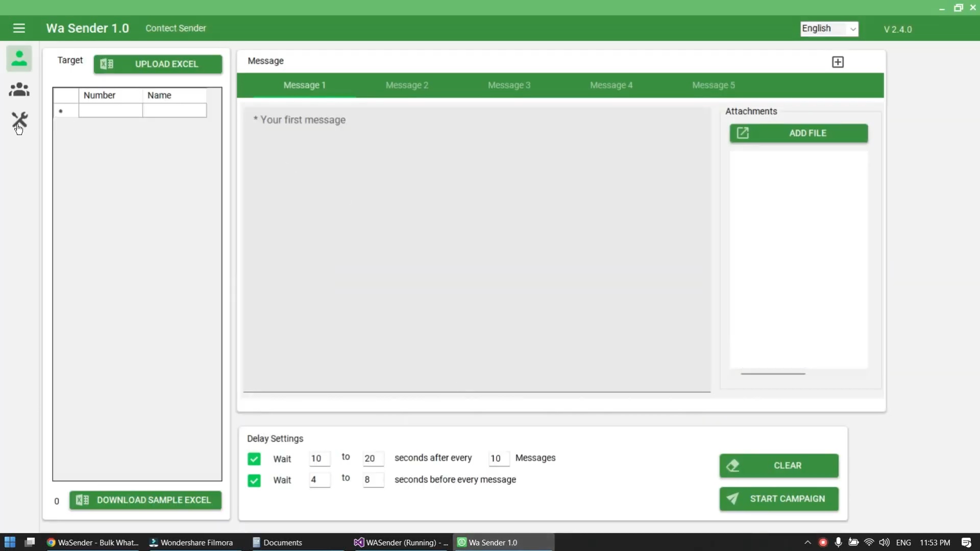The image size is (980, 551).
Task: Click the ENG language indicator
Action: pos(903,542)
